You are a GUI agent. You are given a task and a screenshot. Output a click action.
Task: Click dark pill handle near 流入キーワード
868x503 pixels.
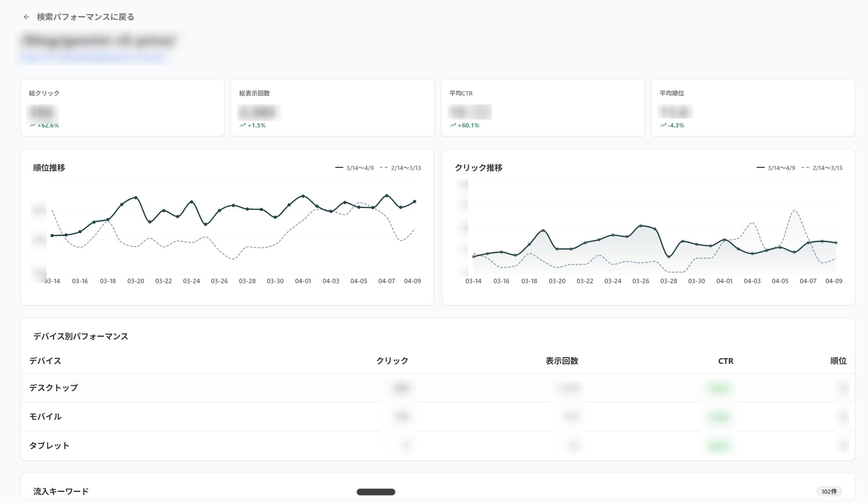[376, 492]
